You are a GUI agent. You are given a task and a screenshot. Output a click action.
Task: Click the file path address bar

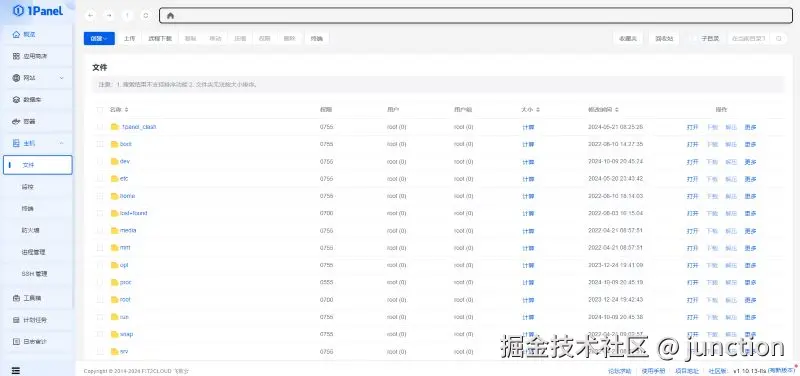[476, 15]
